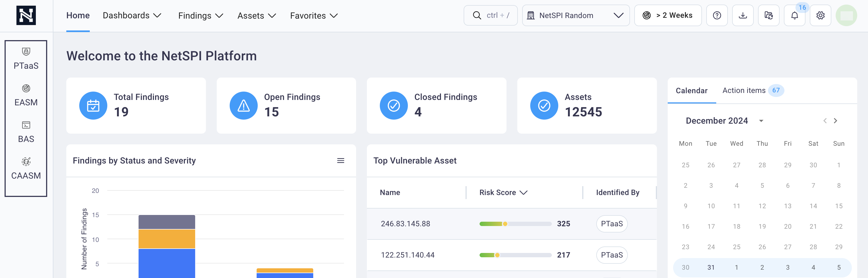Click PTaaS tag for 246.83.145.88
Viewport: 868px width, 278px height.
[612, 224]
